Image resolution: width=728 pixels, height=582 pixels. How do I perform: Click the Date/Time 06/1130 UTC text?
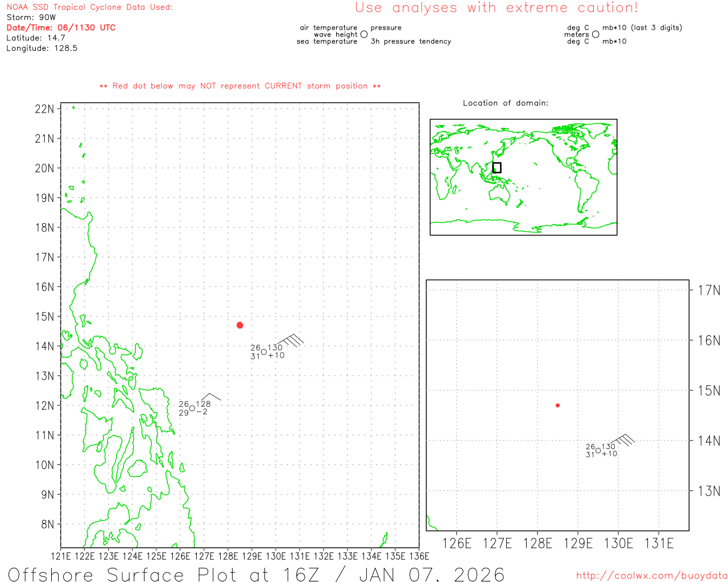pos(61,27)
